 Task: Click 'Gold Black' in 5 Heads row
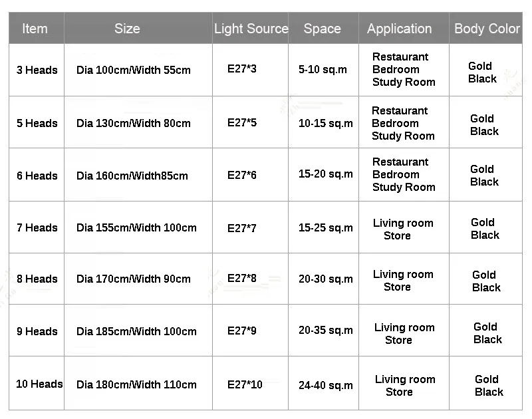point(486,122)
